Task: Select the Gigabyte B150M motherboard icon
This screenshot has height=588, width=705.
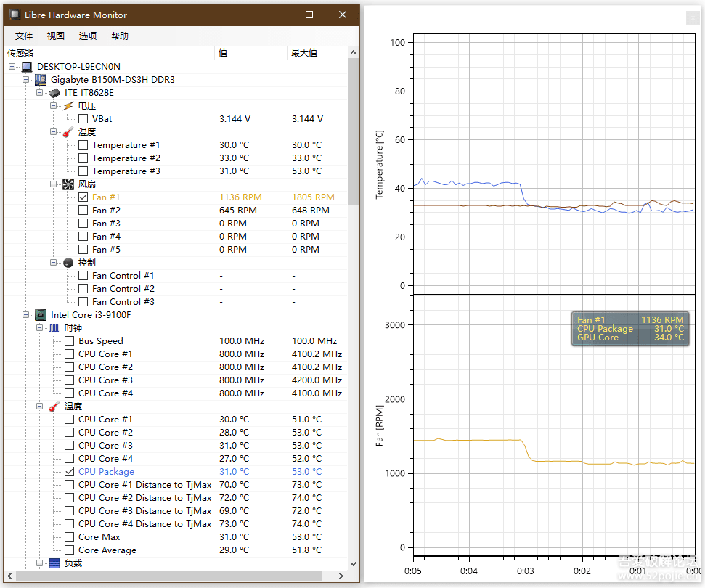Action: tap(41, 79)
